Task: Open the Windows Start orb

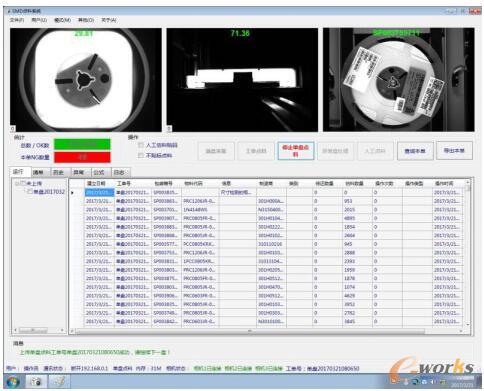Action: click(12, 381)
